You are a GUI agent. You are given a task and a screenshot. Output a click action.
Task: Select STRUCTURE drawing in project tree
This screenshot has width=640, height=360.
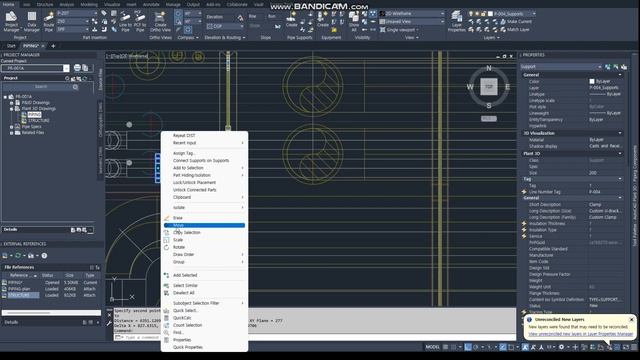39,121
